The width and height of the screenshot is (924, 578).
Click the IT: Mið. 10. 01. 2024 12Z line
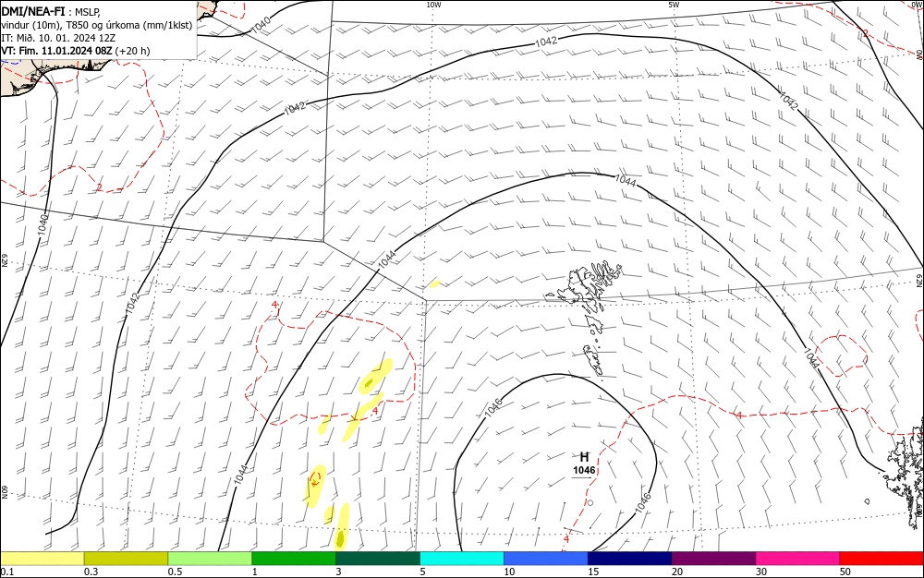(58, 38)
